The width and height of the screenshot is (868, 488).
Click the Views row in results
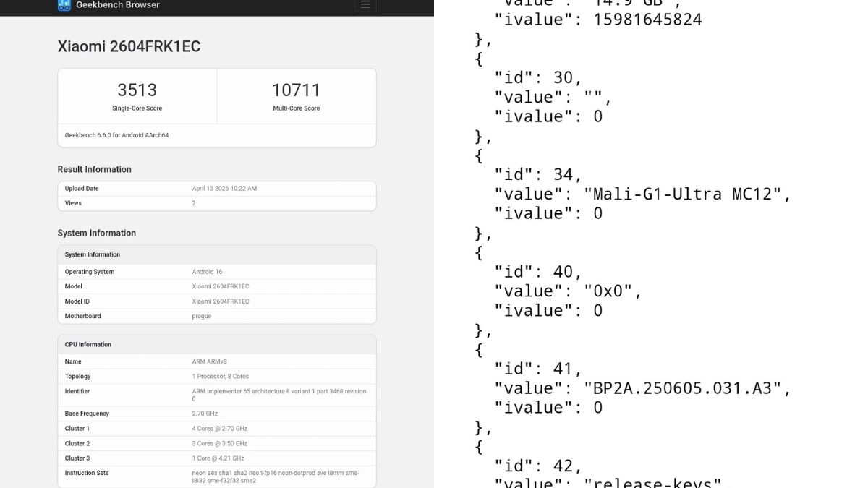[x=217, y=204]
